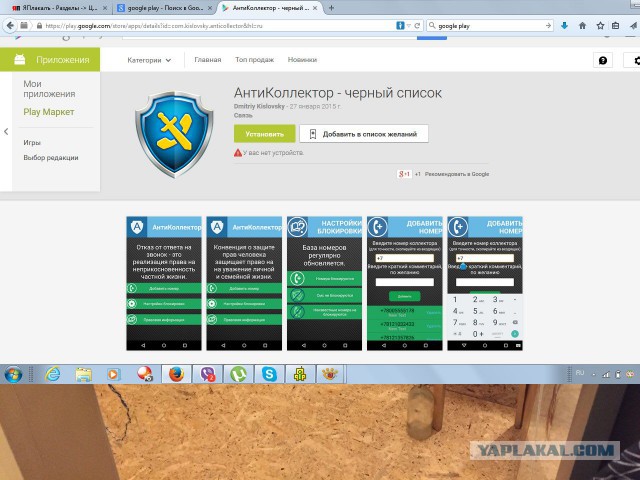Image resolution: width=640 pixels, height=480 pixels.
Task: Open a new browser tab with plus
Action: click(331, 8)
